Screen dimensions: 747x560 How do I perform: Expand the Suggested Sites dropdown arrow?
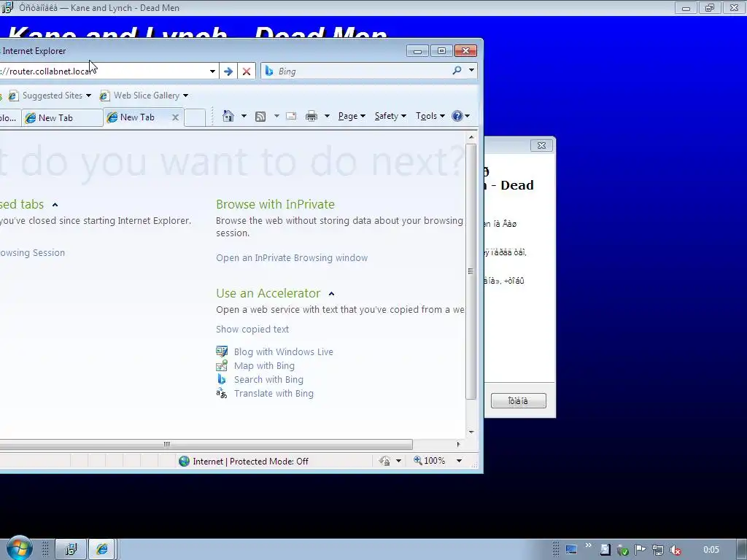88,96
